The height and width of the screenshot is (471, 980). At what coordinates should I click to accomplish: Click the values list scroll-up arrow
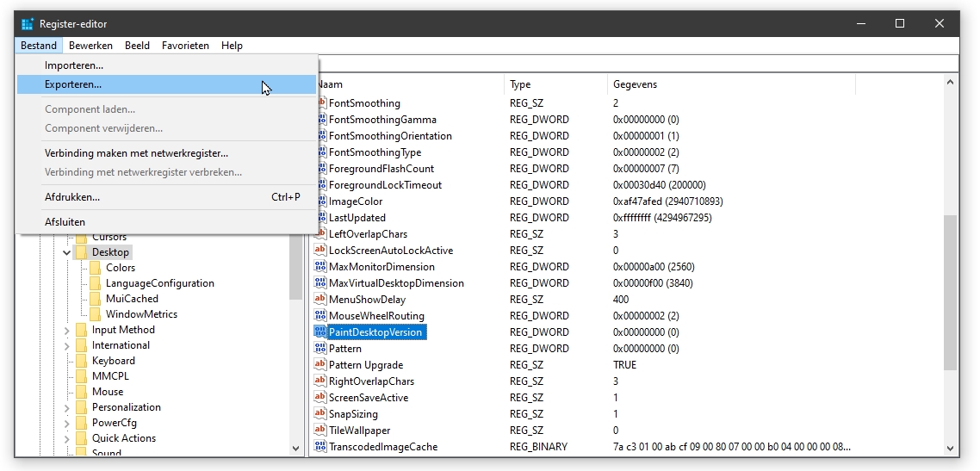[x=950, y=83]
